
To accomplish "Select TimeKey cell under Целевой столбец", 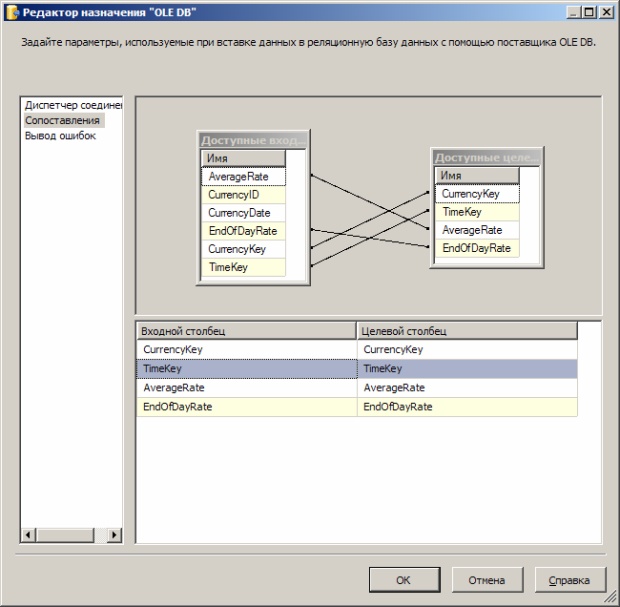I will tap(467, 369).
